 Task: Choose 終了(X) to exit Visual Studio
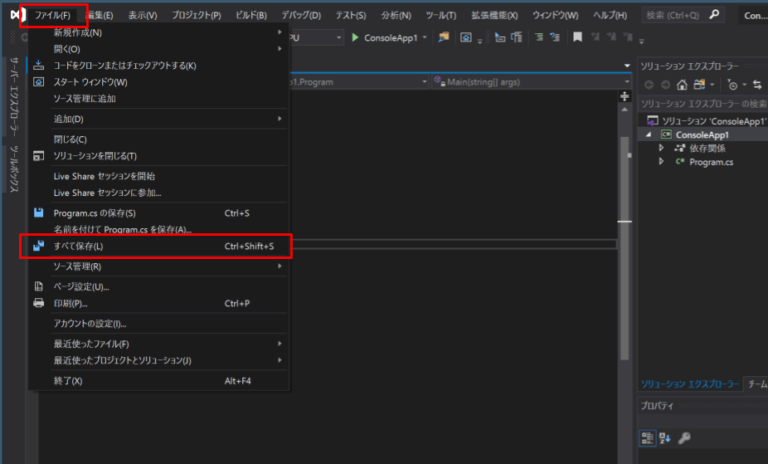[68, 381]
